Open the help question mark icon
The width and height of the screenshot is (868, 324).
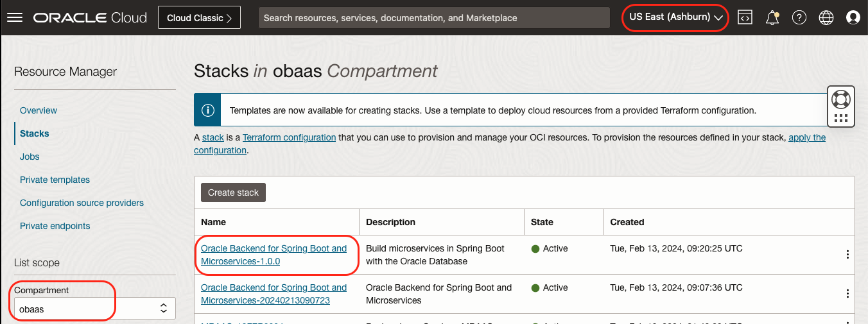799,18
